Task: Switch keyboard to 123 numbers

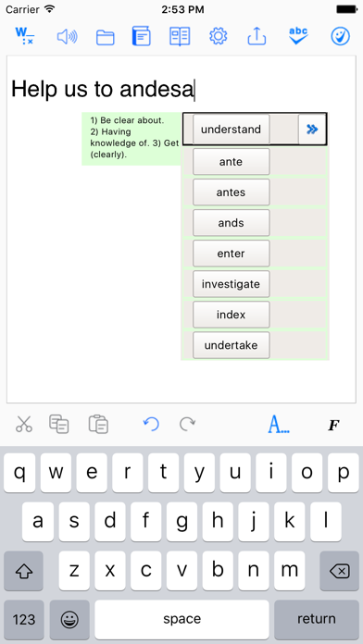Action: (x=24, y=619)
